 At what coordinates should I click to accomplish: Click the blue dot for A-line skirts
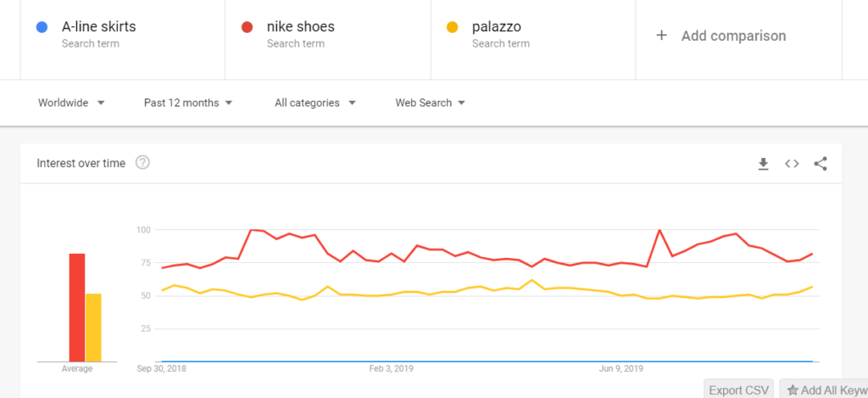click(42, 27)
